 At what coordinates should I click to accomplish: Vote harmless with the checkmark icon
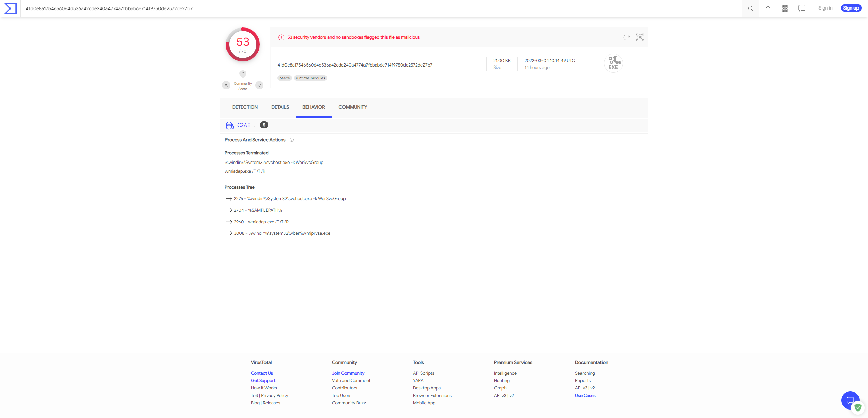pyautogui.click(x=259, y=85)
